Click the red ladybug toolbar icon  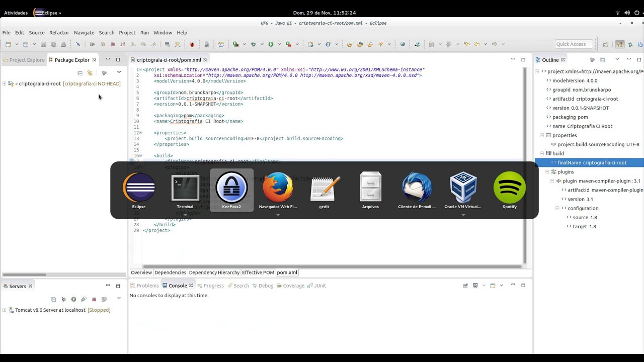(192, 44)
